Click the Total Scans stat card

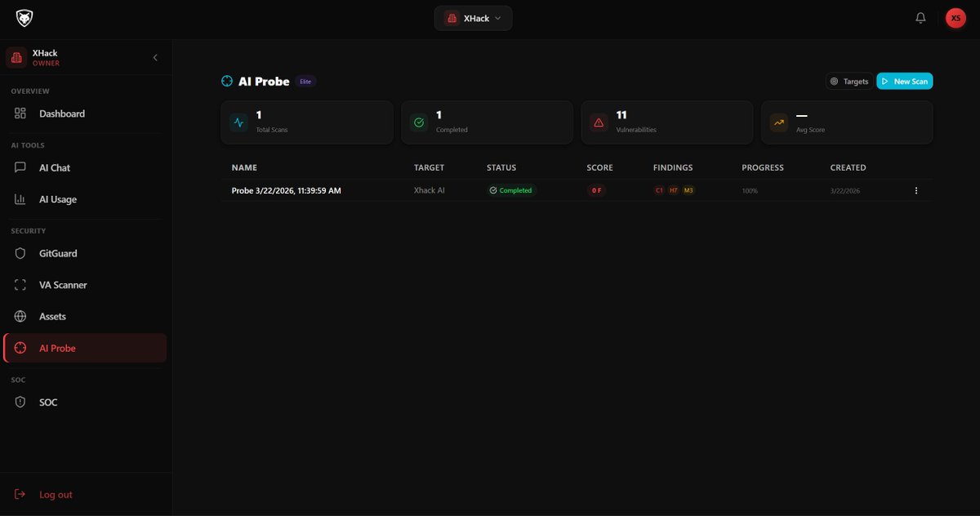(x=307, y=122)
